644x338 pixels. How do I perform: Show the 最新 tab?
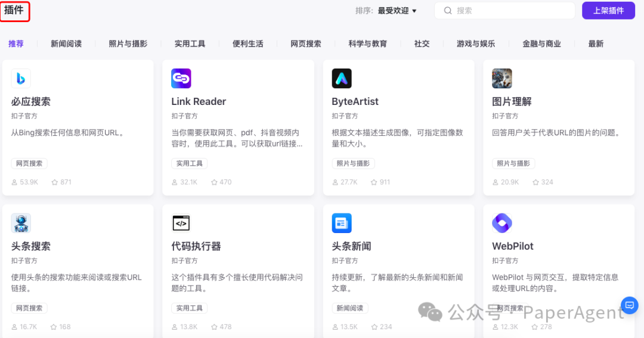click(596, 44)
